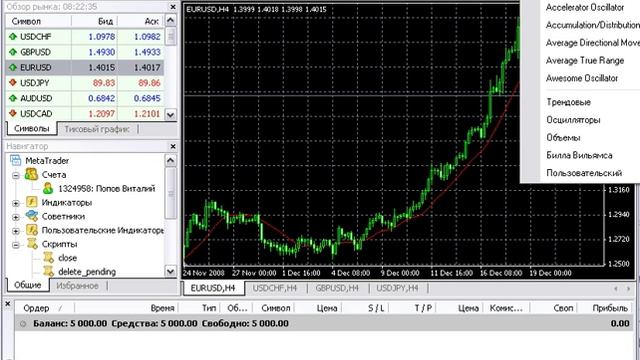
Task: Choose Accumulation/Distribution from the menu
Action: coord(593,25)
